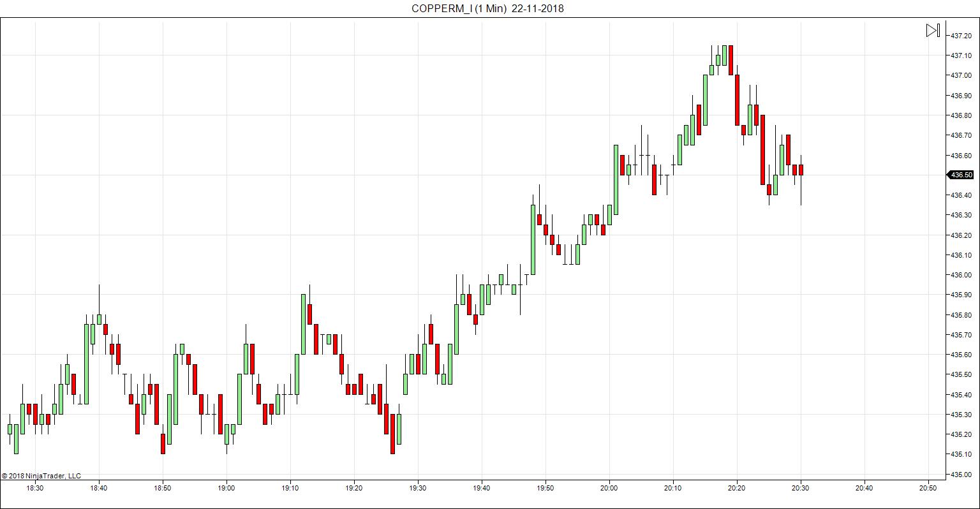Select the 20:00 time axis label
This screenshot has height=509, width=980.
pos(609,488)
